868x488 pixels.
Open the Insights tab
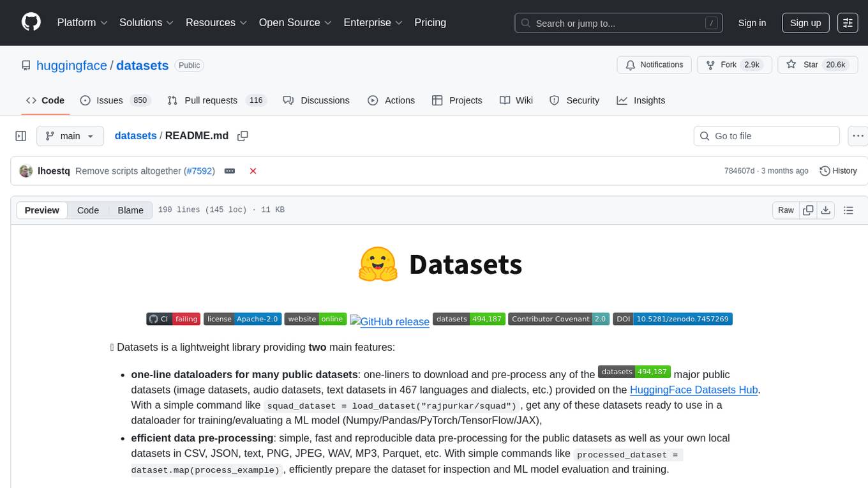click(641, 100)
